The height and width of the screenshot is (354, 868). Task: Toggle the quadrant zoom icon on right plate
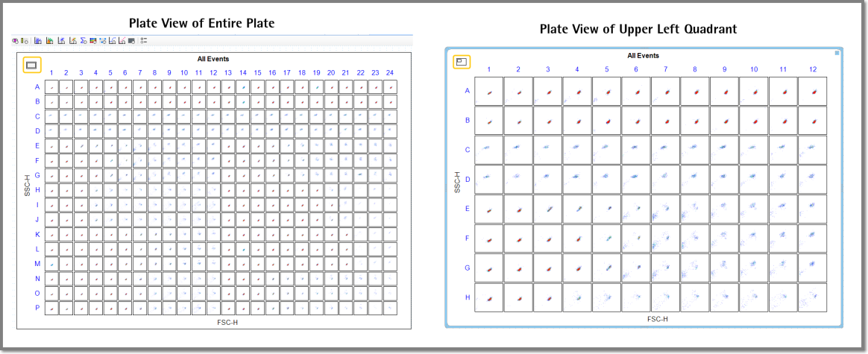coord(462,61)
